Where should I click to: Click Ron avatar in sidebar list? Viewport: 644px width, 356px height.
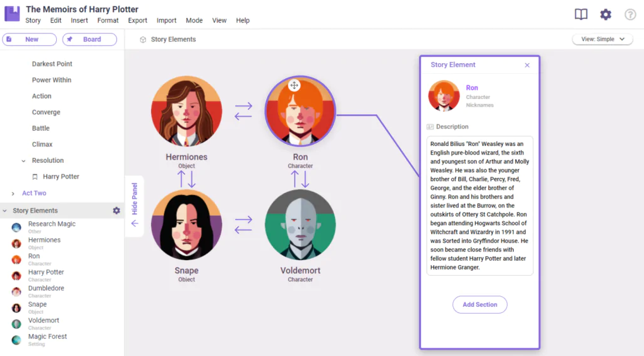point(16,259)
